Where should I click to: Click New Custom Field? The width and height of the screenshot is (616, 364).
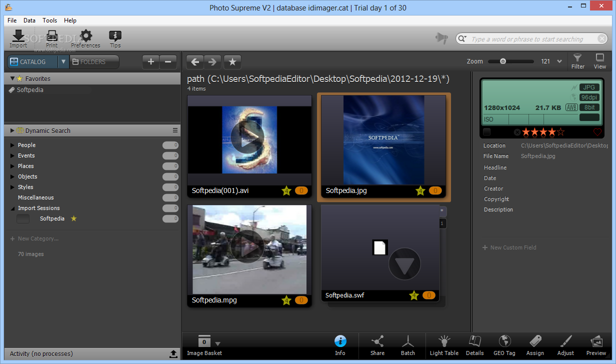click(513, 247)
